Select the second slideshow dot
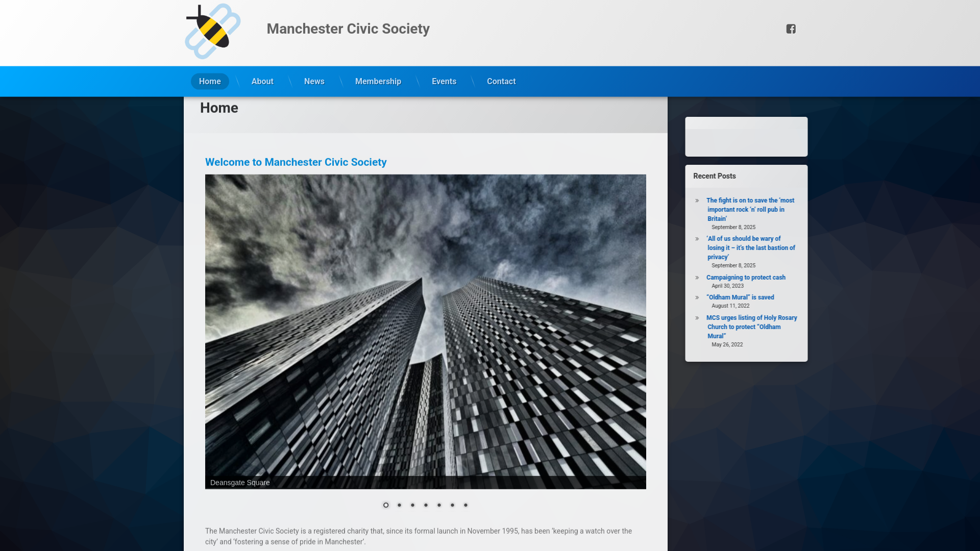The image size is (980, 551). [x=399, y=505]
